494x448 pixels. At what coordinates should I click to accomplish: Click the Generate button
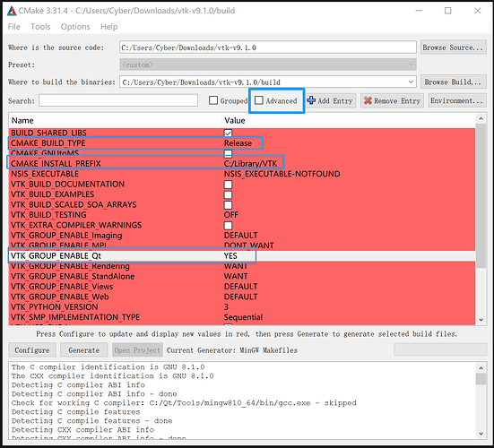83,350
